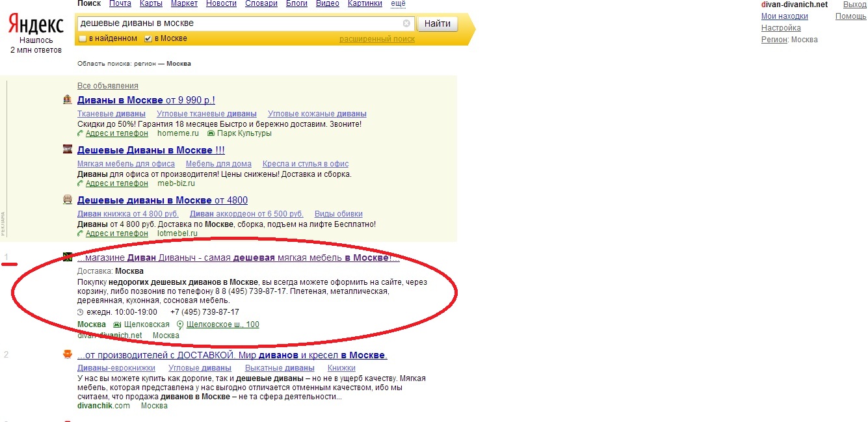Open the Карты tab
Viewport: 868px width, 422px height.
click(151, 4)
